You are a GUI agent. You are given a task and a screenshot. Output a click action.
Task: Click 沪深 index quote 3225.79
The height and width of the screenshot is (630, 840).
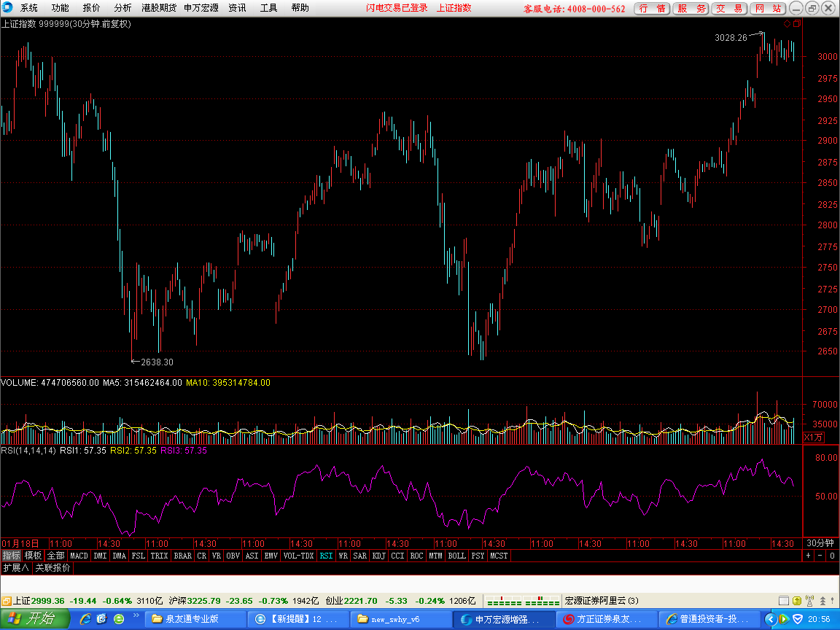[x=203, y=601]
